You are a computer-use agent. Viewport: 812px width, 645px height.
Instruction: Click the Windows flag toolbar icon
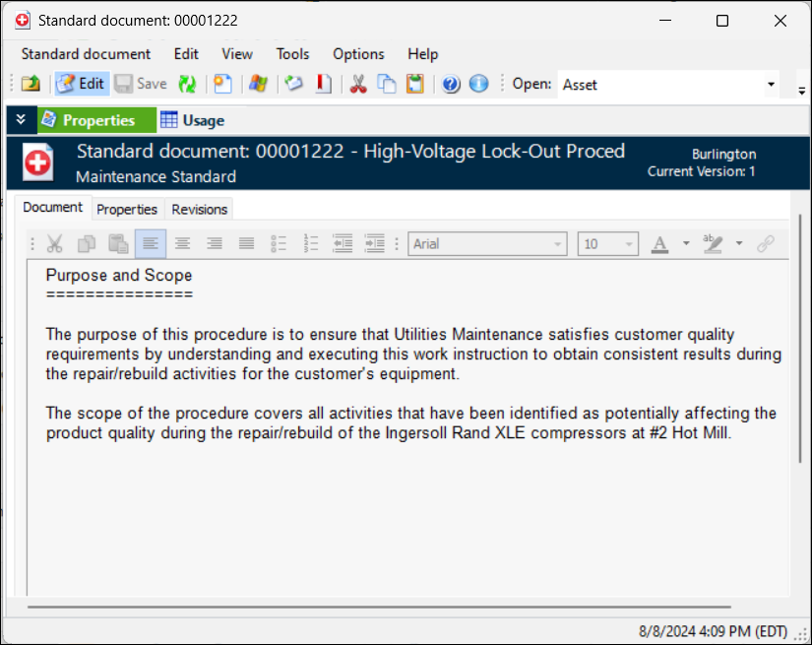[258, 84]
